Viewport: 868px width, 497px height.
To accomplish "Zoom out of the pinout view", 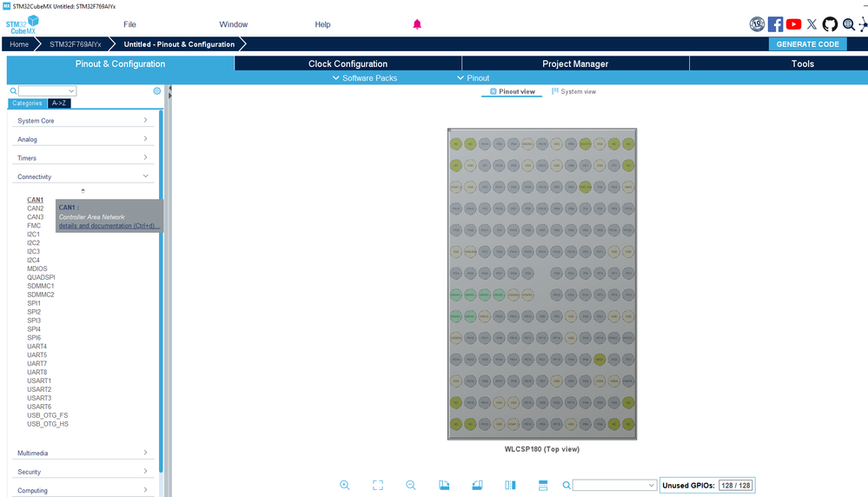I will point(411,486).
